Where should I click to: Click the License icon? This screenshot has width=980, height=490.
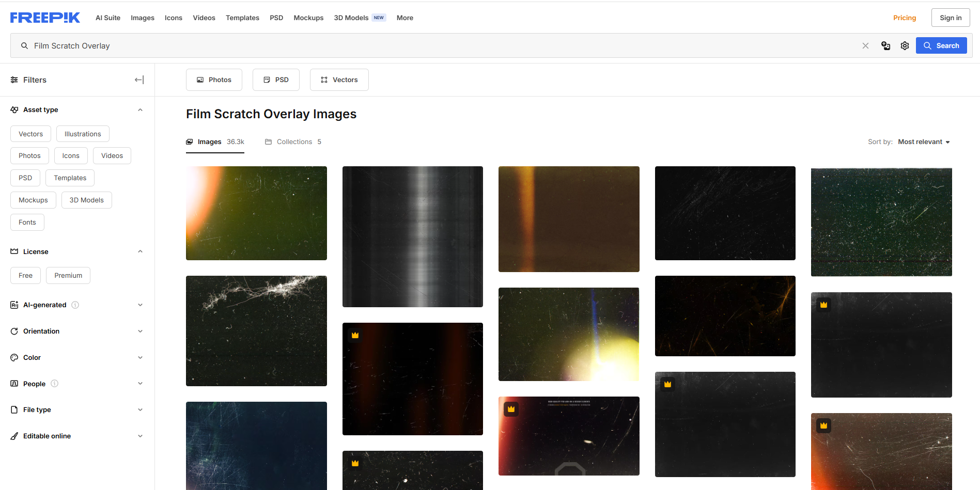pyautogui.click(x=14, y=251)
